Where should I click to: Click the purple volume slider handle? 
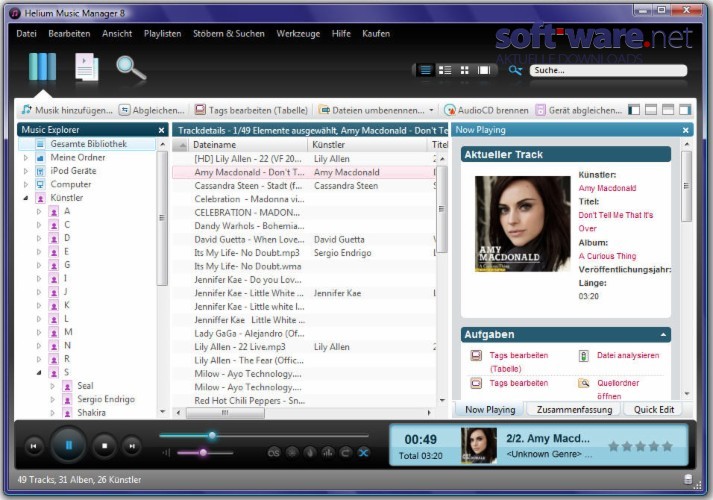(203, 452)
